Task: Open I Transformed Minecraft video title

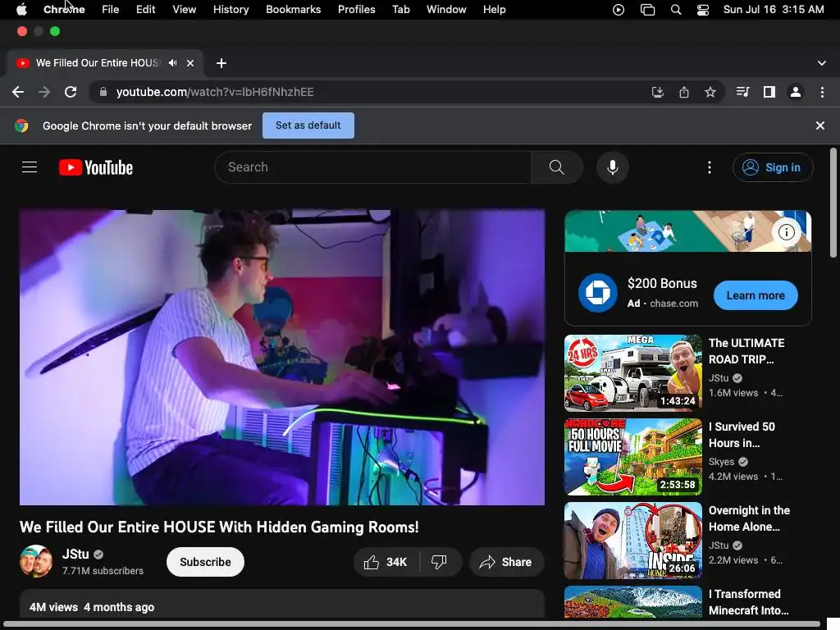Action: coord(748,602)
